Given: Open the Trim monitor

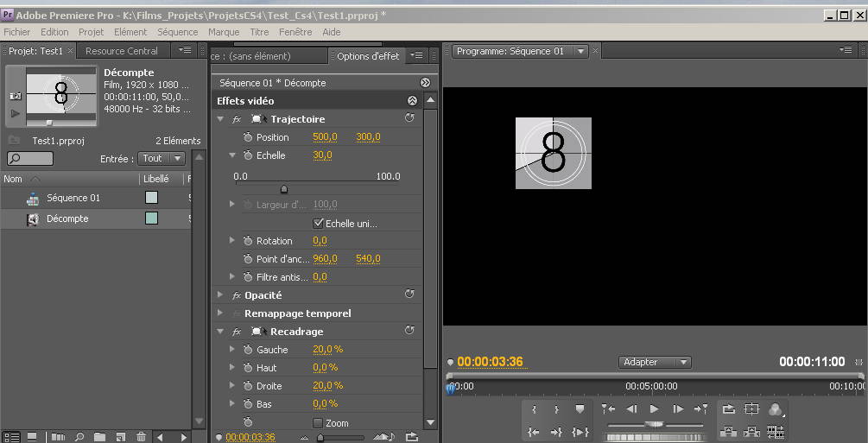Looking at the screenshot, I should (x=776, y=432).
